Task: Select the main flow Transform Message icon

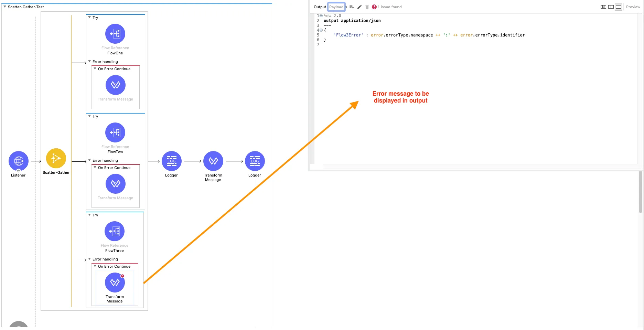Action: pyautogui.click(x=213, y=161)
